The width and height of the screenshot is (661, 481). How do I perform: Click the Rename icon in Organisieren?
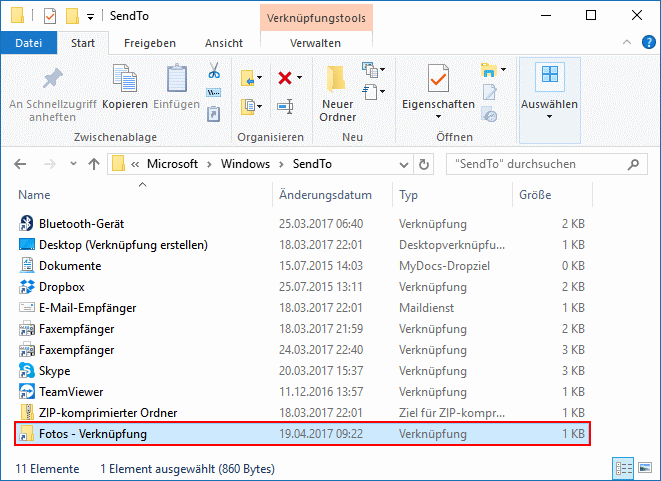(285, 106)
